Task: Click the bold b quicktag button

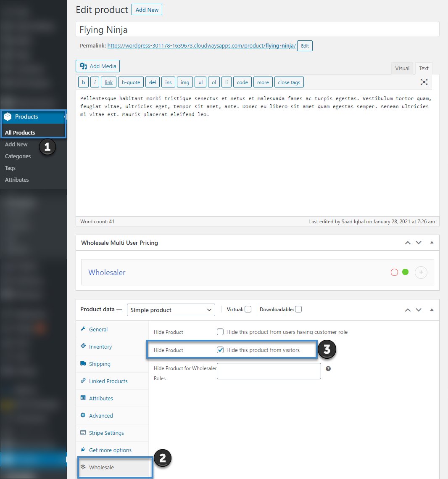Action: 83,82
